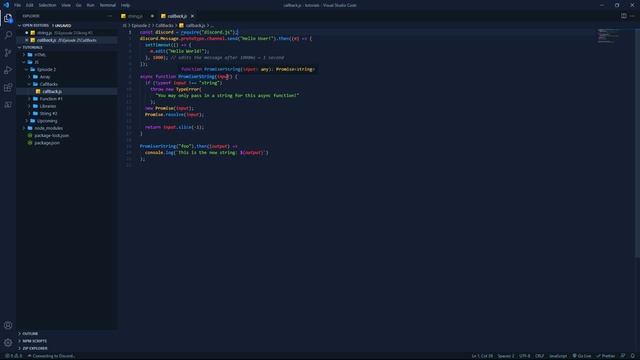
Task: Expand the NPM Scripts section
Action: 67,341
